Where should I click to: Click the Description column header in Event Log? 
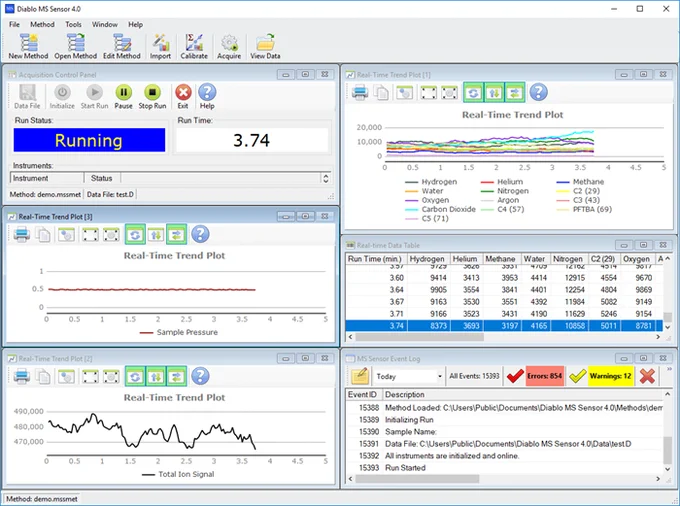pos(523,395)
